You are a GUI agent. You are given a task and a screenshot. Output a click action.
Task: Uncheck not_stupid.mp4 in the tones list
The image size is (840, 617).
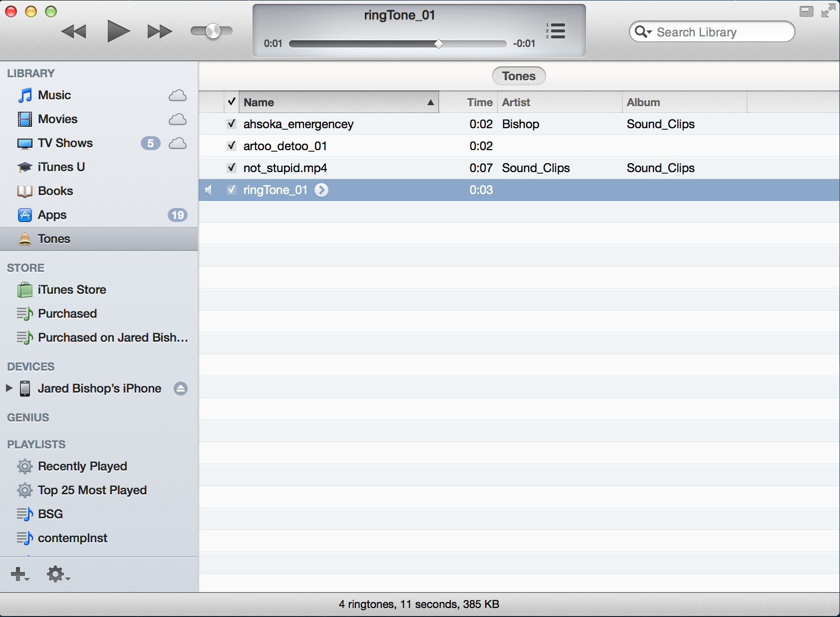click(x=231, y=168)
